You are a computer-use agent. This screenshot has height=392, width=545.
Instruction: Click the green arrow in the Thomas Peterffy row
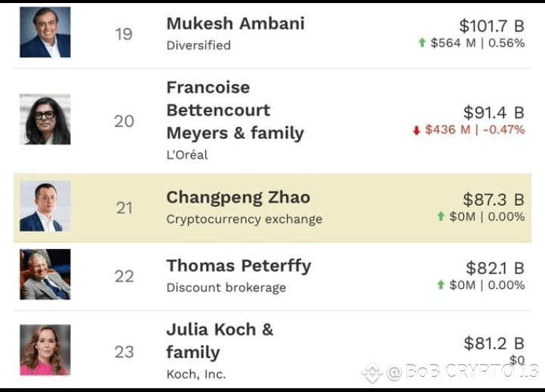[x=441, y=285]
